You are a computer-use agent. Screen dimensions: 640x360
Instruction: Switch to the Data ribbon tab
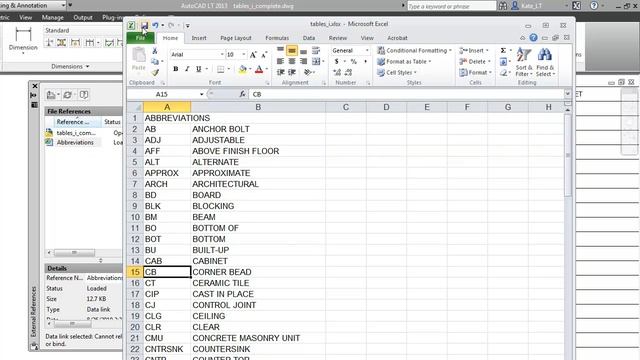coord(309,38)
